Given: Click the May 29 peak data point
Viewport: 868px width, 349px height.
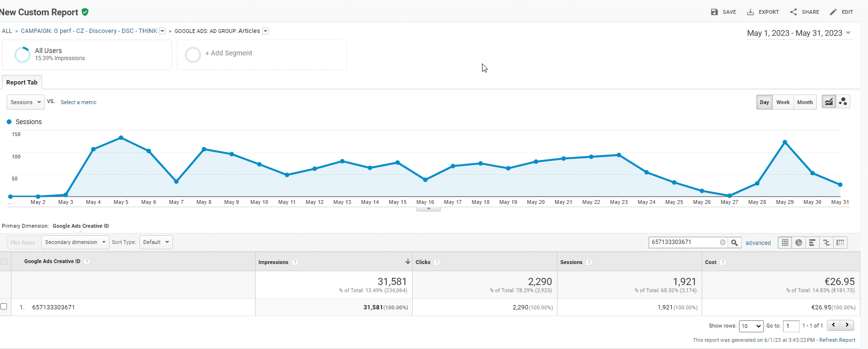Looking at the screenshot, I should [785, 142].
